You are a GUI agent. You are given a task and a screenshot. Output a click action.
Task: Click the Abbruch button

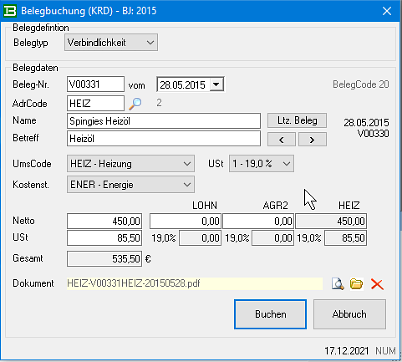[x=349, y=314]
